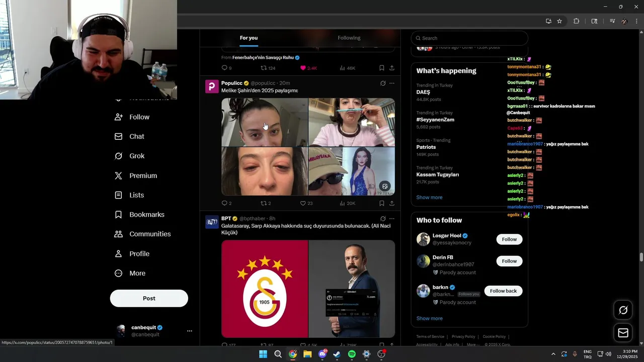
Task: Open bottom-left close-up face photo
Action: (x=264, y=171)
